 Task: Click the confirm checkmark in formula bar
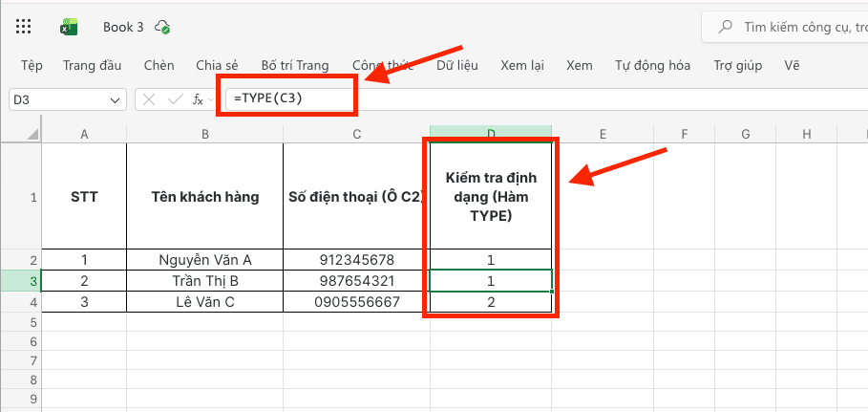[175, 99]
